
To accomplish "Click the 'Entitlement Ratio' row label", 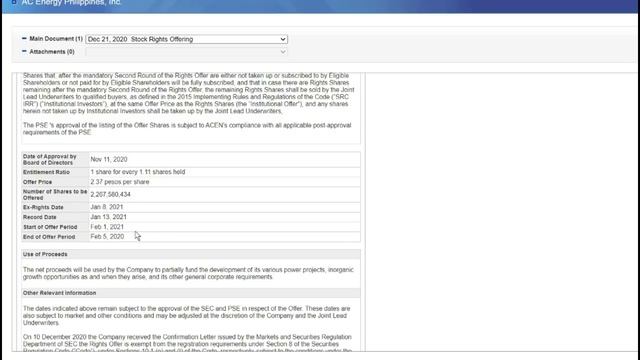I will (46, 172).
